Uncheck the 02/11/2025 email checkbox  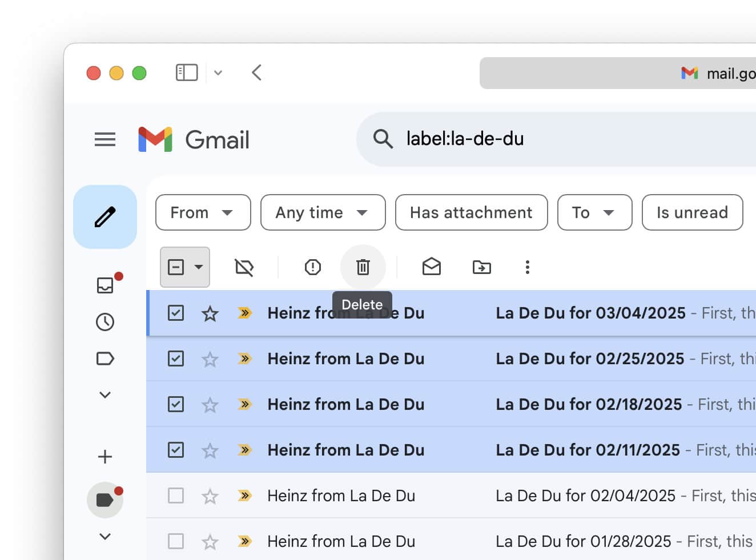(176, 450)
